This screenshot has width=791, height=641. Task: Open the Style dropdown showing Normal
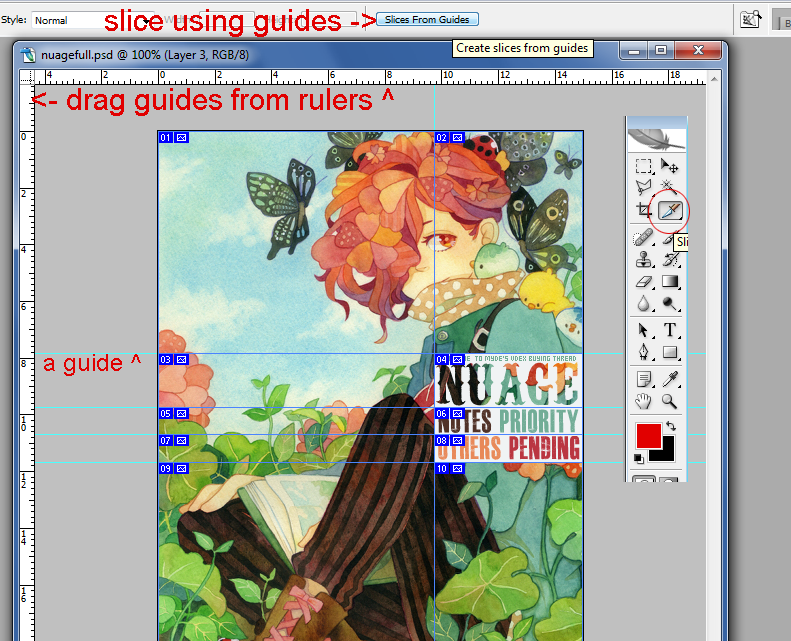point(92,20)
